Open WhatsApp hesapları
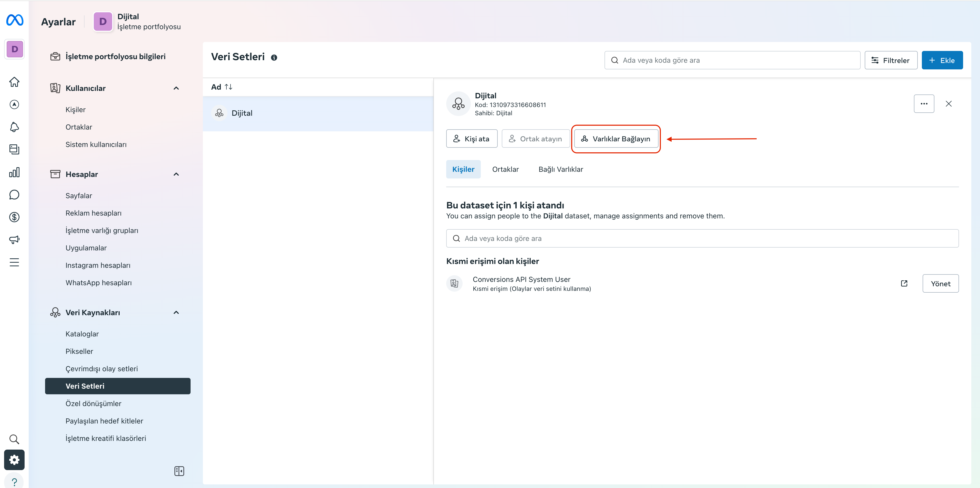Image resolution: width=980 pixels, height=488 pixels. (x=99, y=283)
